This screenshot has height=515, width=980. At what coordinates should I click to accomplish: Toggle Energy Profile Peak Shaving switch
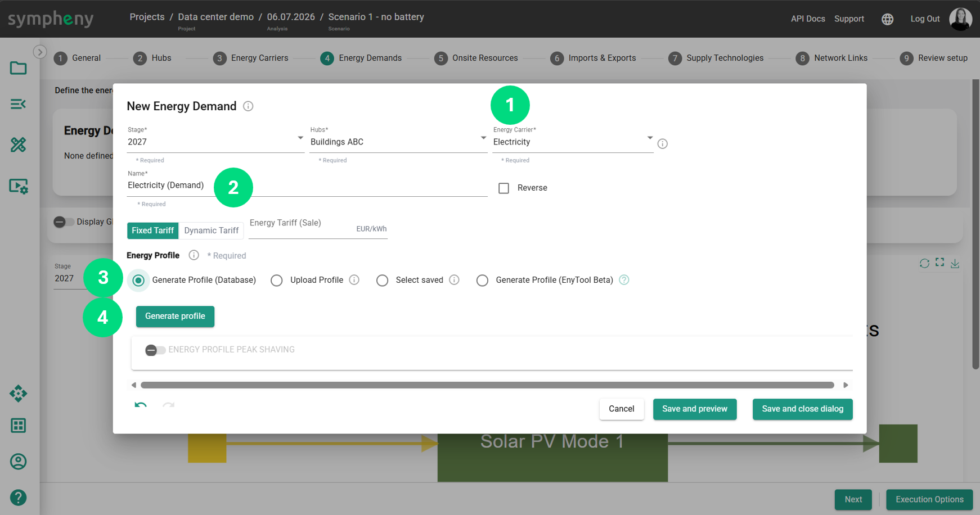click(x=155, y=350)
